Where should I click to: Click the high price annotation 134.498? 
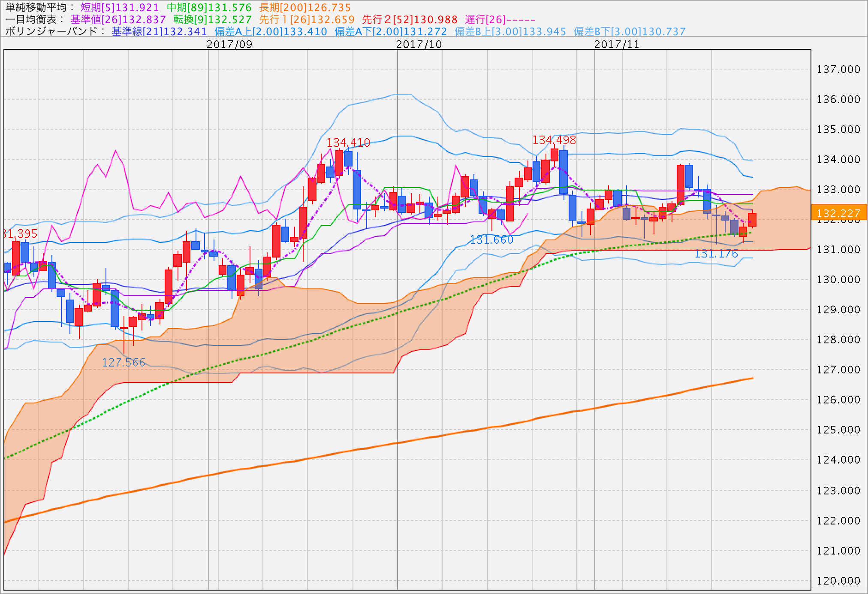pos(554,140)
